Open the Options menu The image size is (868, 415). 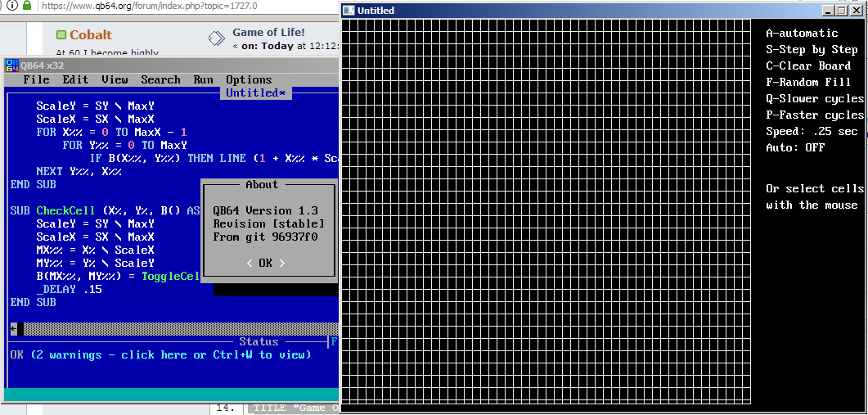point(249,79)
